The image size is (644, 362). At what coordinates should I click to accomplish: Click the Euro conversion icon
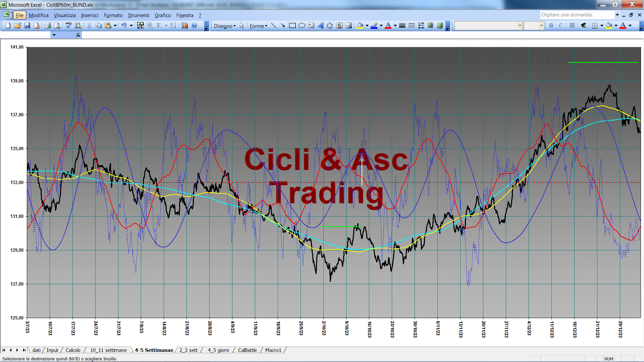pos(141,25)
